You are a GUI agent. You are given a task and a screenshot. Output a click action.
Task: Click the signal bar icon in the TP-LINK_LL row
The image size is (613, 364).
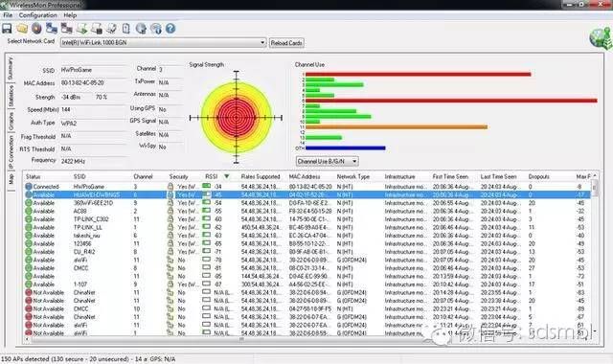[x=207, y=227]
